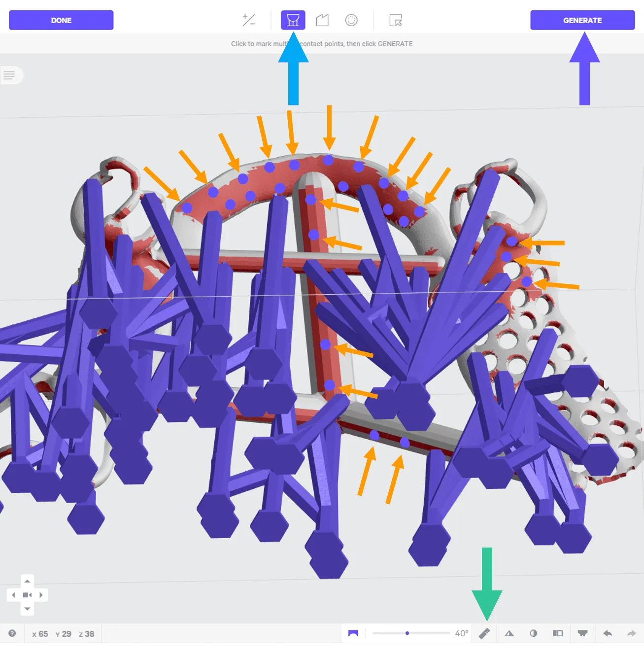The image size is (644, 653).
Task: Select the add/remove support points tool
Action: 249,20
